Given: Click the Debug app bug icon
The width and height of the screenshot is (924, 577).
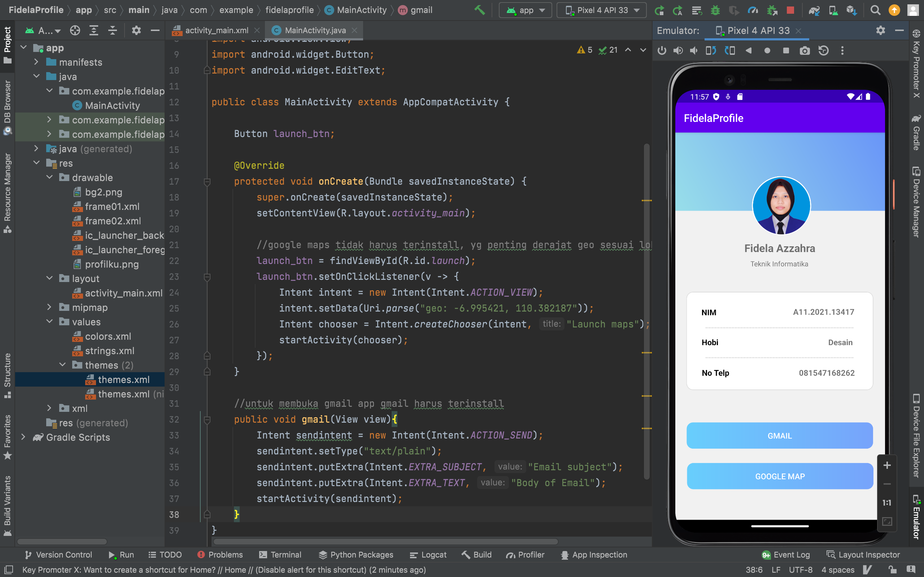Looking at the screenshot, I should pos(715,10).
